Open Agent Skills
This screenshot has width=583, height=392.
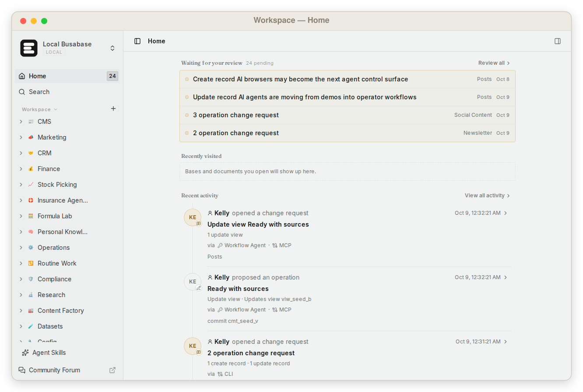coord(67,353)
